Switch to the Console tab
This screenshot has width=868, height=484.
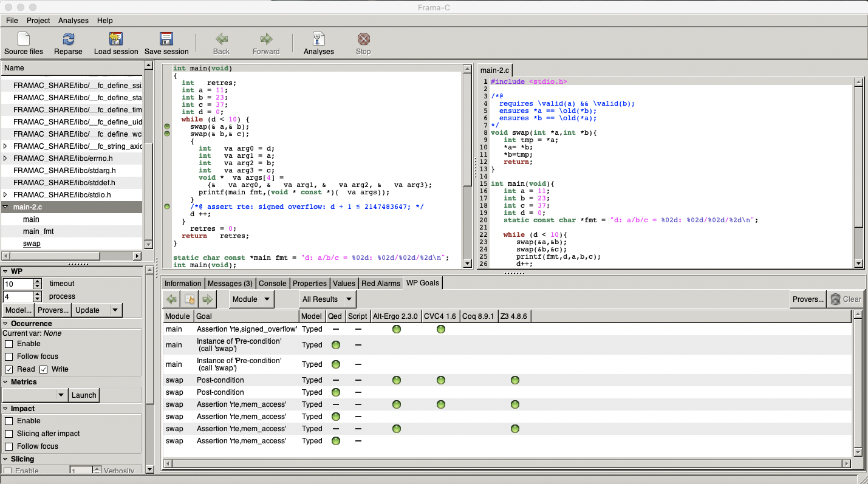(273, 284)
